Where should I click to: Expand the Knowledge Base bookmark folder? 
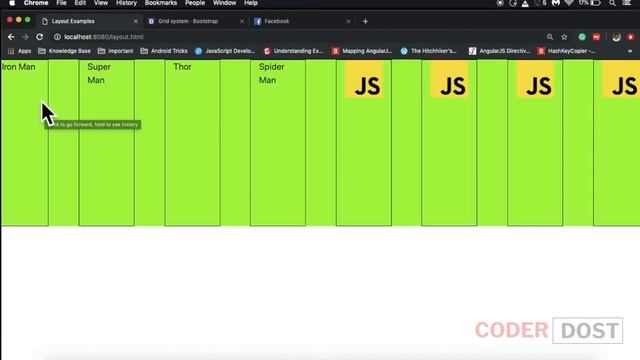tap(64, 51)
